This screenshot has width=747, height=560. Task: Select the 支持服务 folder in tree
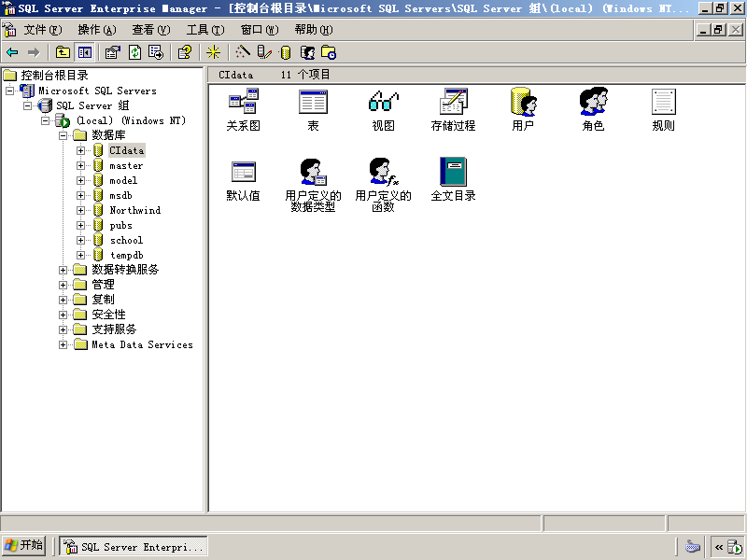(x=114, y=329)
